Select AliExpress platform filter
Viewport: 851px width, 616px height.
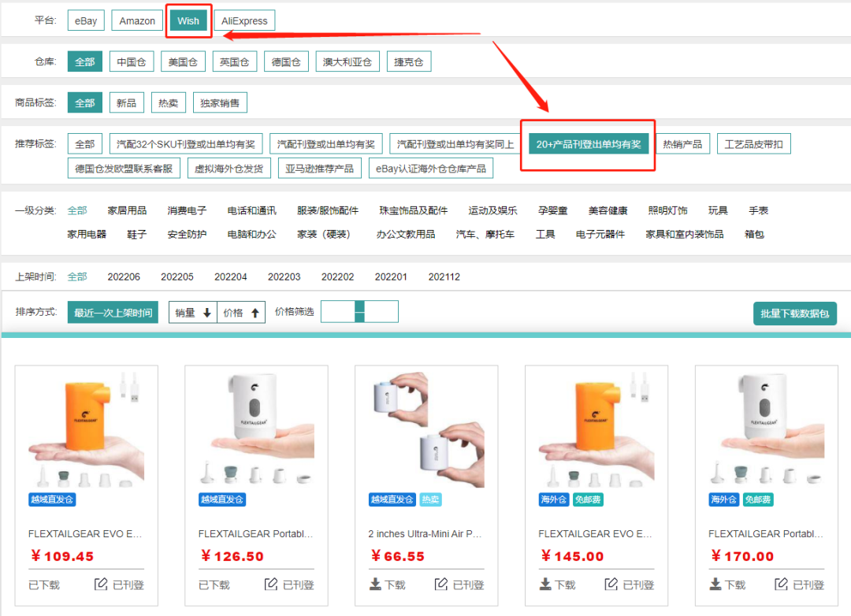[x=244, y=20]
